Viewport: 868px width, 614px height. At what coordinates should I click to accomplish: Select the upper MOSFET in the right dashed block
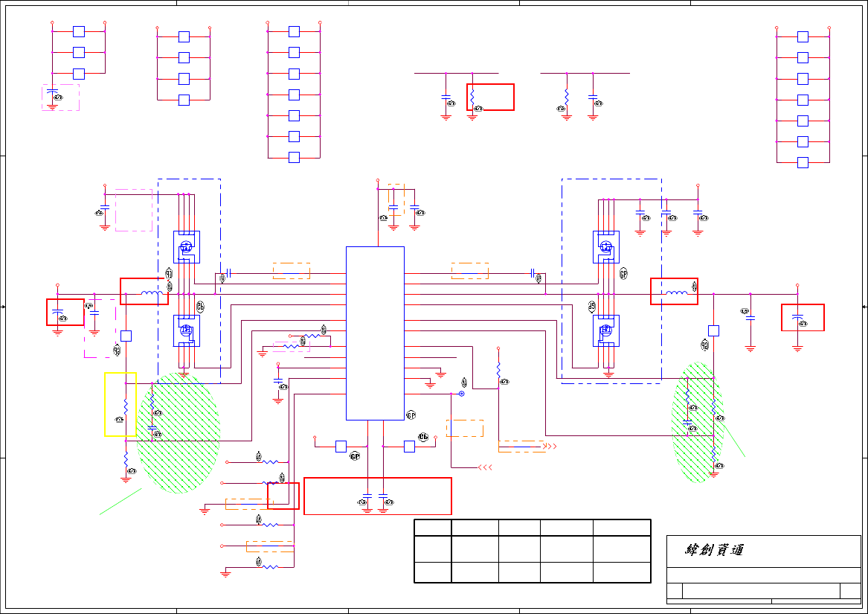coord(606,246)
